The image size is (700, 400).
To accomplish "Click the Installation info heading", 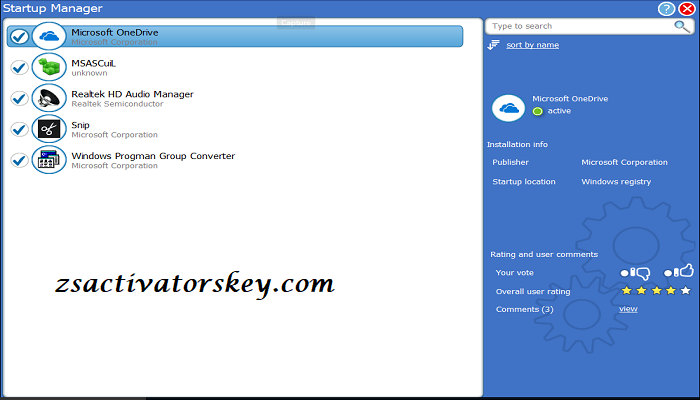I will pyautogui.click(x=517, y=145).
